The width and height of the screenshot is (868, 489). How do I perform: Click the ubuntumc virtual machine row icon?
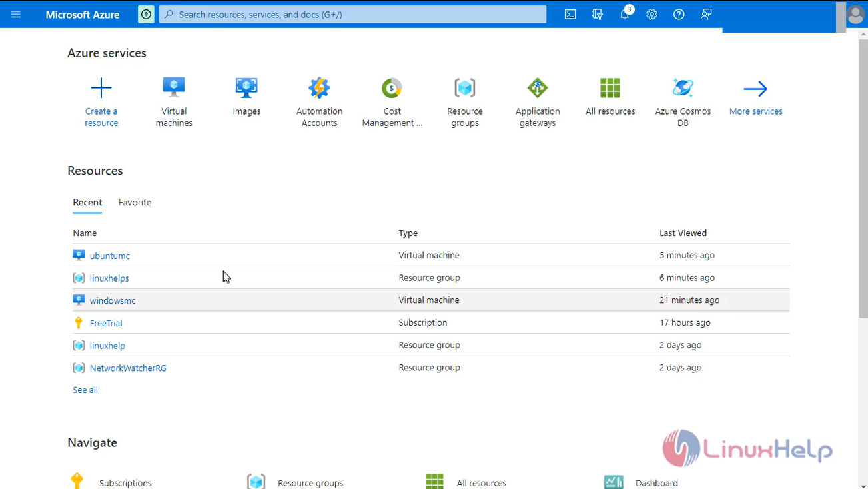tap(79, 255)
